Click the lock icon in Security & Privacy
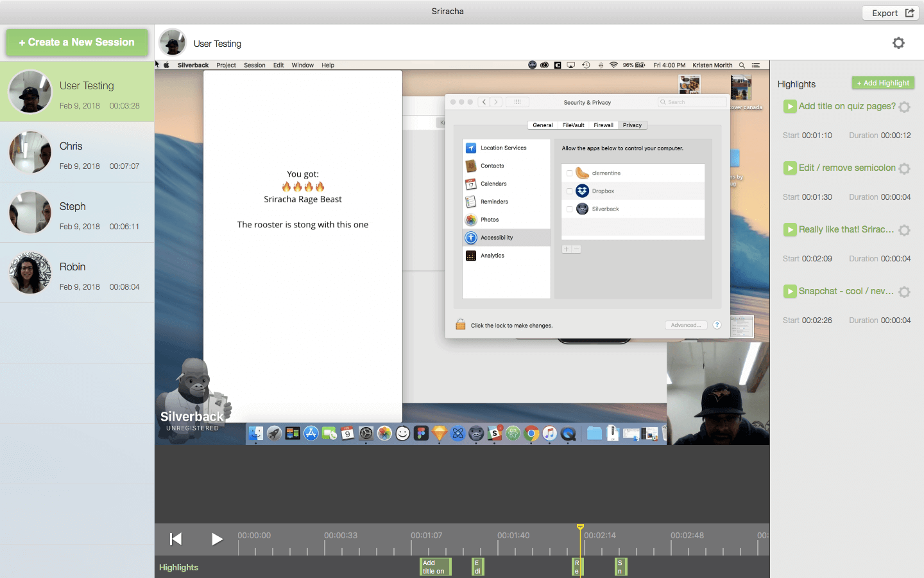The width and height of the screenshot is (924, 578). pyautogui.click(x=460, y=324)
